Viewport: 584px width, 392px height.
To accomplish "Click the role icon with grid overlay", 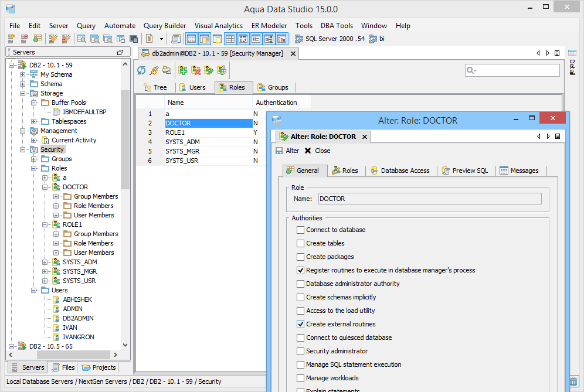I will click(x=222, y=70).
